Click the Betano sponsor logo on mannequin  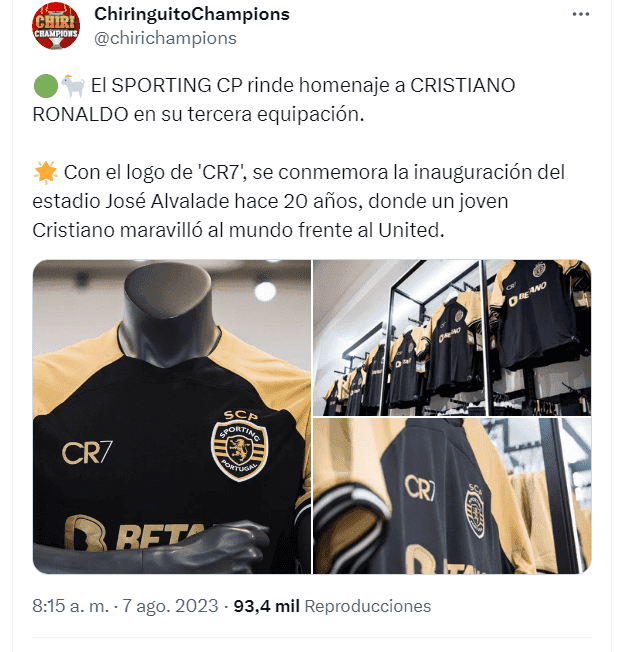point(137,533)
